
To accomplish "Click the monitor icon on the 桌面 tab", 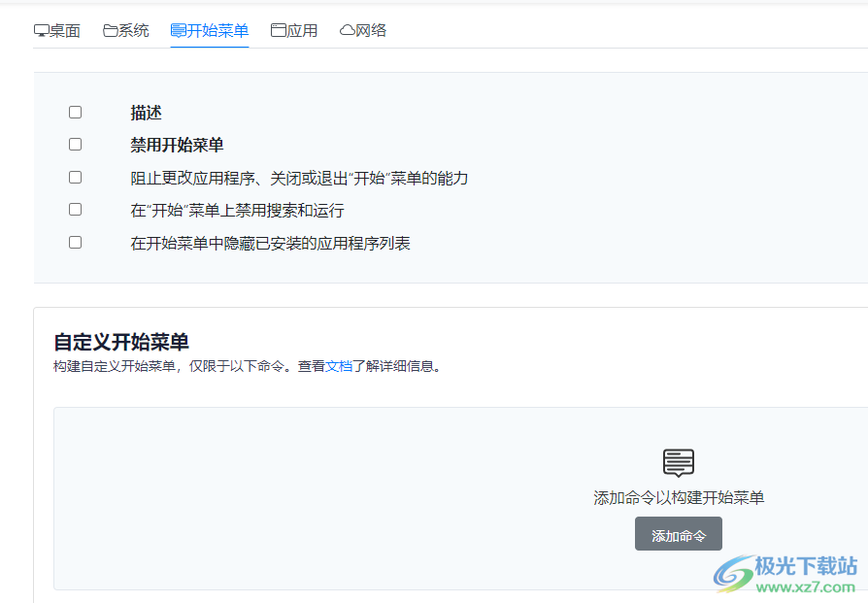I will point(40,29).
